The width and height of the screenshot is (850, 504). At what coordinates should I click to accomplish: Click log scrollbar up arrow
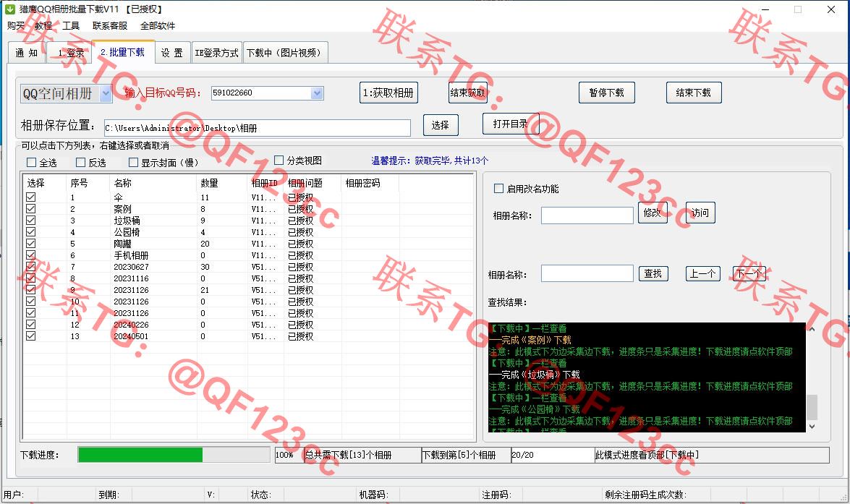812,328
